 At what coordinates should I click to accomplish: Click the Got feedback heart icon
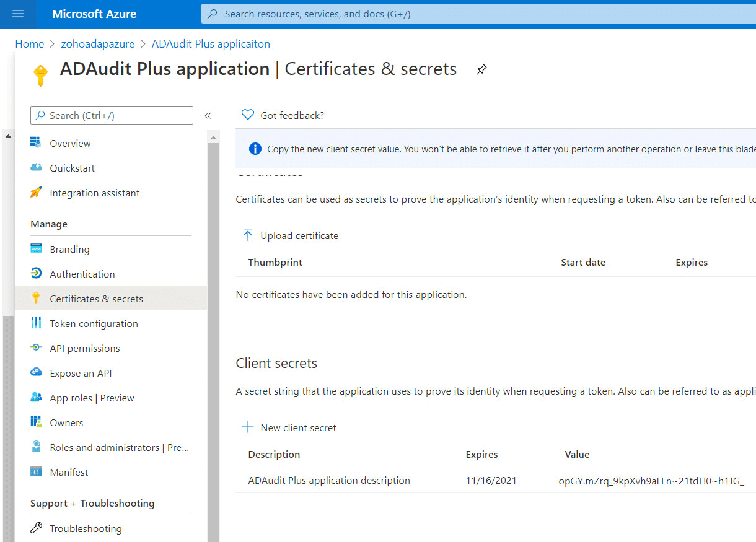click(248, 115)
